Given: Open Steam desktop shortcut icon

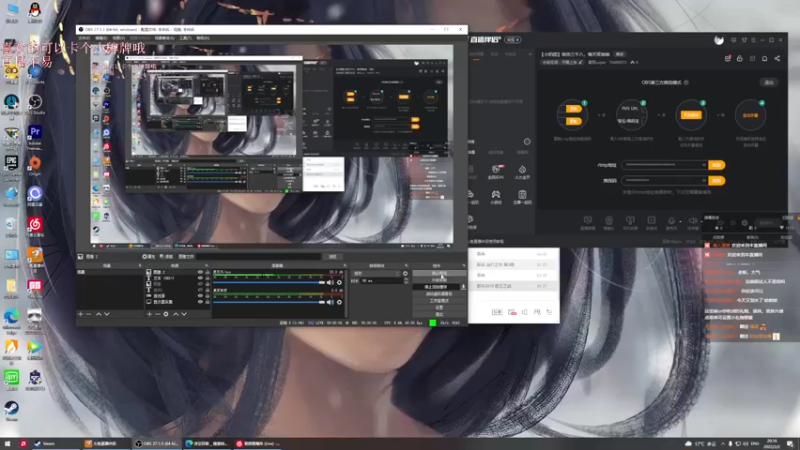Looking at the screenshot, I should pos(11,408).
